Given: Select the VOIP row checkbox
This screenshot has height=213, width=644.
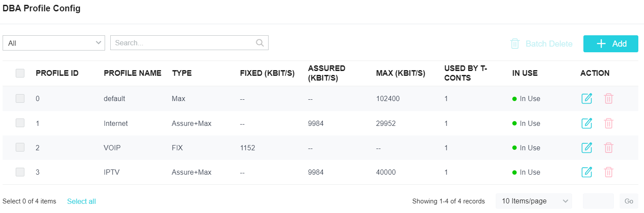Looking at the screenshot, I should click(20, 148).
